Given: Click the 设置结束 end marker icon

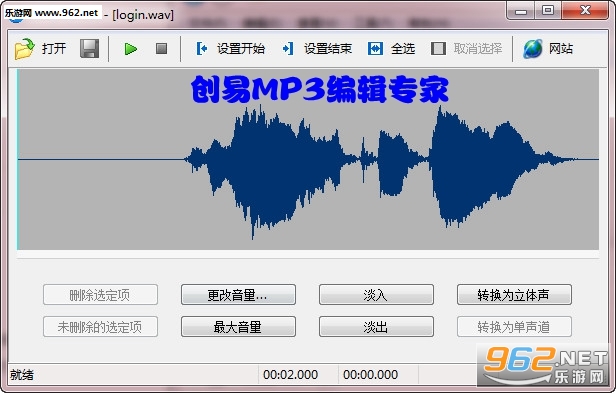Looking at the screenshot, I should (x=288, y=49).
